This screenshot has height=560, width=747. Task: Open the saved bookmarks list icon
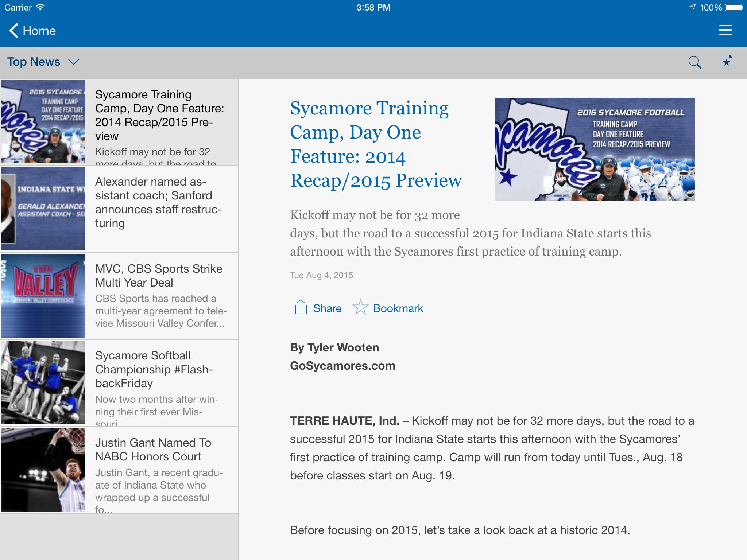[x=726, y=62]
